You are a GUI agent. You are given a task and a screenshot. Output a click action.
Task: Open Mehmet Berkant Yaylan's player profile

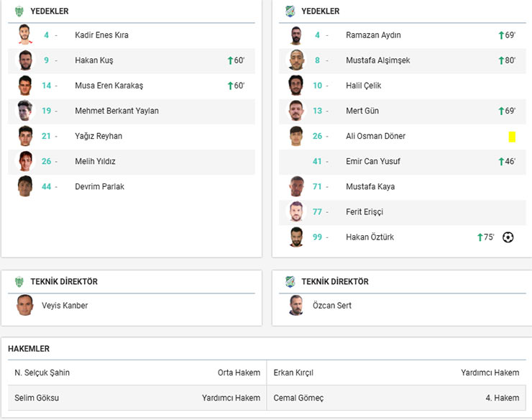tap(116, 111)
